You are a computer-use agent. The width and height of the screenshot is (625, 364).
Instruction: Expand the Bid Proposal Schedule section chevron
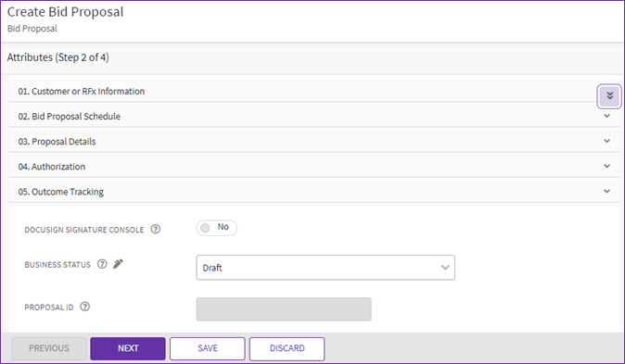(x=606, y=116)
